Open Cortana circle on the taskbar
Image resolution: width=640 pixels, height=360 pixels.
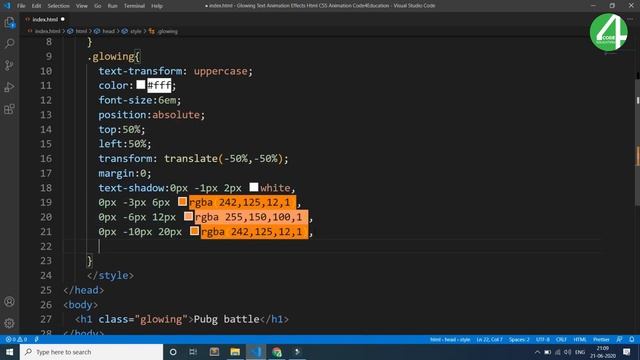(x=173, y=352)
